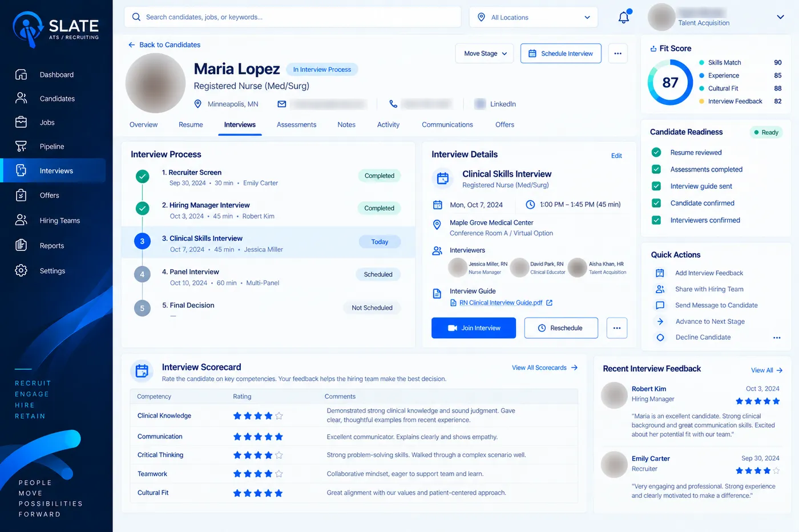Click the In Interview Process status badge
Viewport: 799px width, 532px height.
pyautogui.click(x=322, y=70)
